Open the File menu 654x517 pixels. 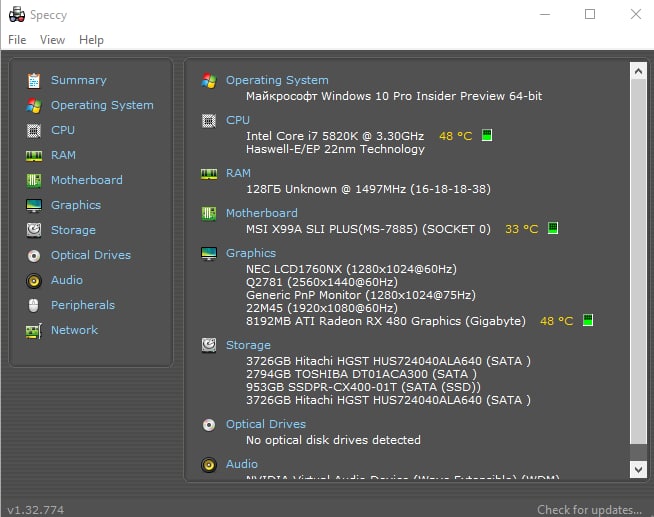[17, 40]
